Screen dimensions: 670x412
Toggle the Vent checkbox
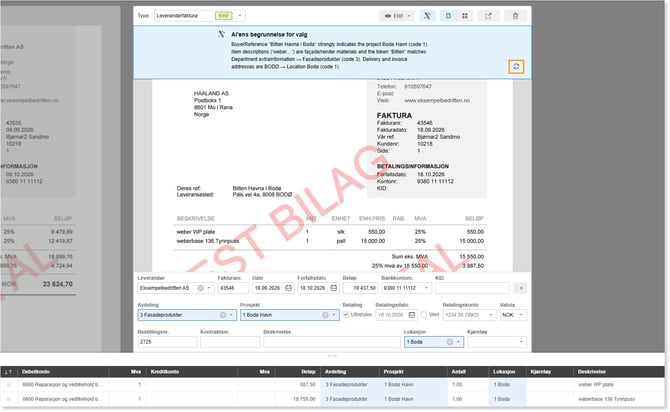pyautogui.click(x=423, y=315)
